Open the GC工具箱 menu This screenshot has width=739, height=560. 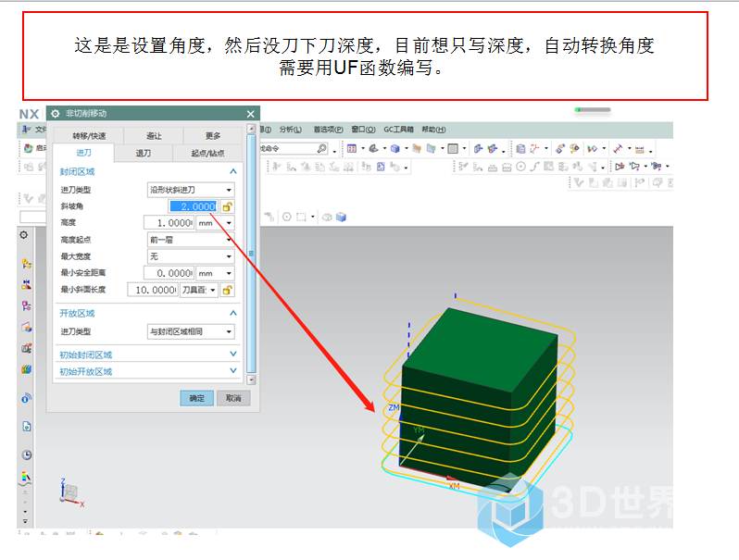point(398,129)
